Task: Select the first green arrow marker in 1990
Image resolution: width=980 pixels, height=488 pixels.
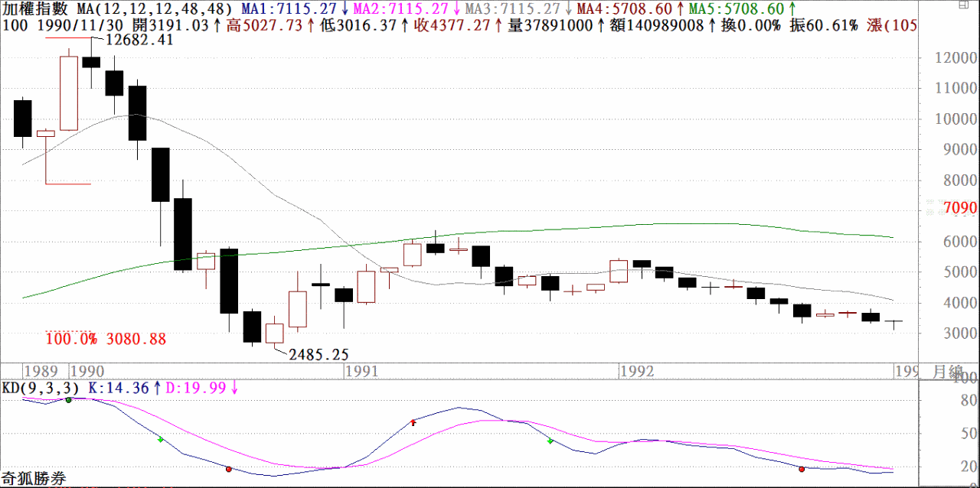Action: [160, 440]
